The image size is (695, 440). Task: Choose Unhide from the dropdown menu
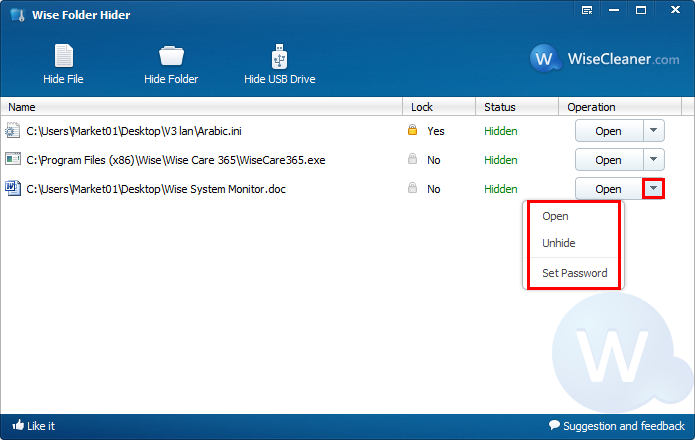tap(558, 243)
